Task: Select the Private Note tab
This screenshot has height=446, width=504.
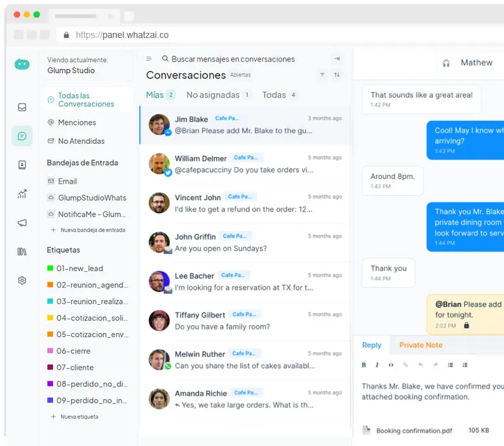Action: (421, 345)
